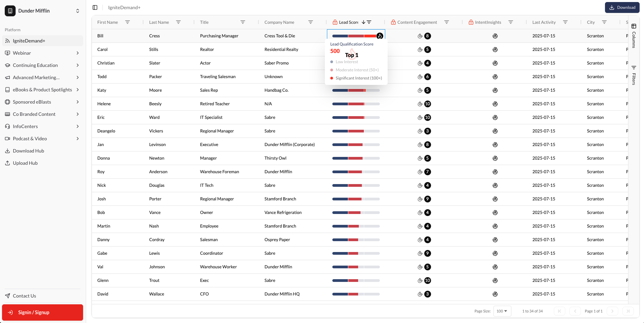This screenshot has width=644, height=323.
Task: Toggle the sidebar collapse icon
Action: pyautogui.click(x=95, y=7)
